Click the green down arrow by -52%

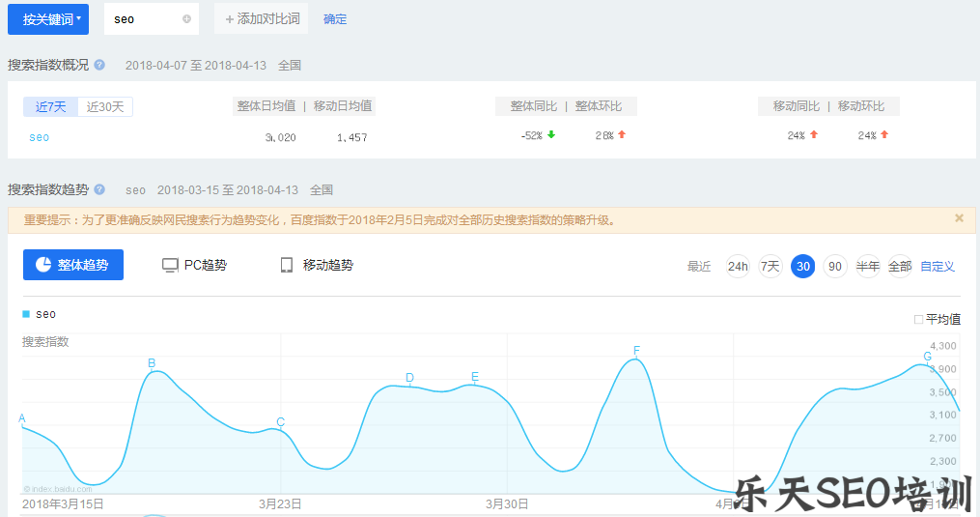[x=551, y=134]
